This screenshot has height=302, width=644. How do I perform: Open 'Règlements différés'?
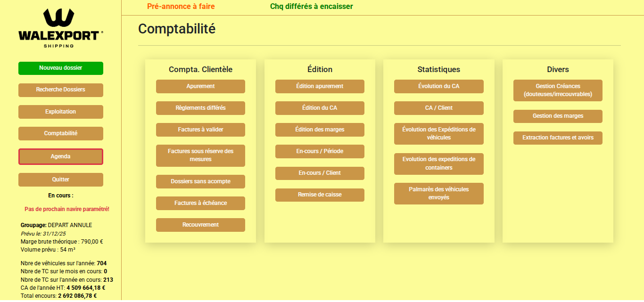(200, 108)
